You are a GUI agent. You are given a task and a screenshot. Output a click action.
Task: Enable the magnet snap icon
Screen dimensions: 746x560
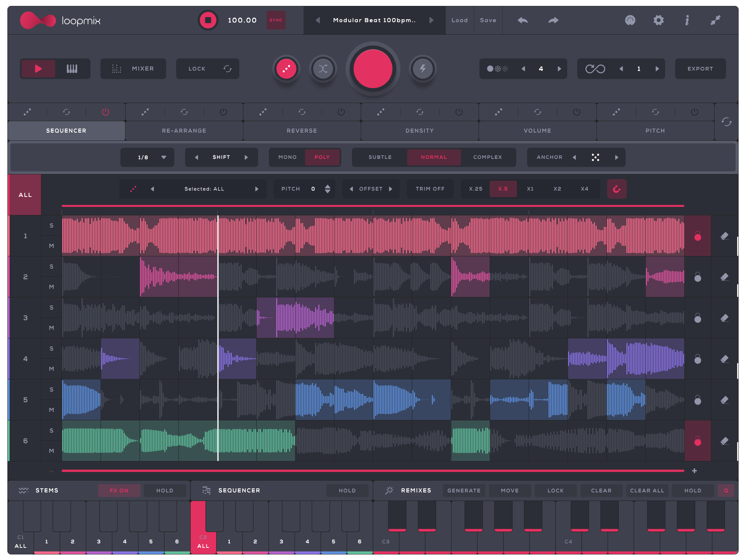click(617, 189)
